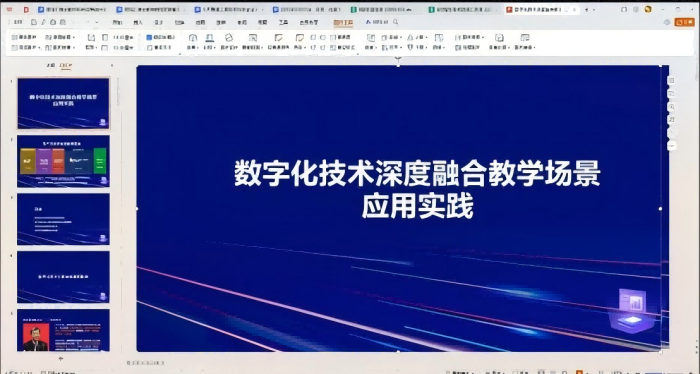Click the topmost icon in right side panel
700x374 pixels.
(671, 81)
